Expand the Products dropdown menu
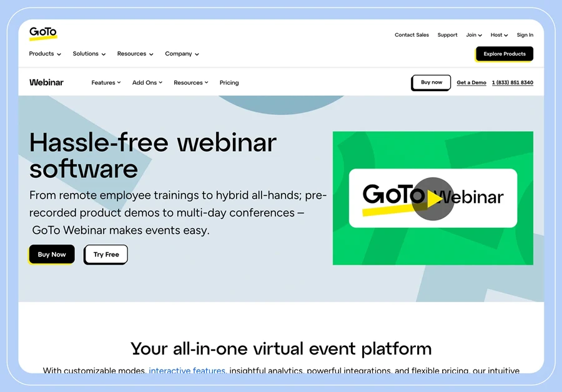Image resolution: width=562 pixels, height=392 pixels. [45, 54]
